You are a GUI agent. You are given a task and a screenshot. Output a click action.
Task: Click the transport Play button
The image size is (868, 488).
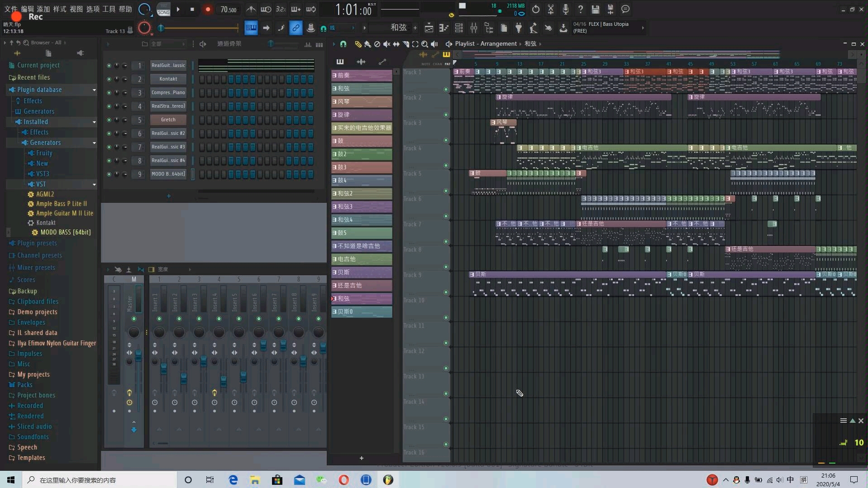178,9
